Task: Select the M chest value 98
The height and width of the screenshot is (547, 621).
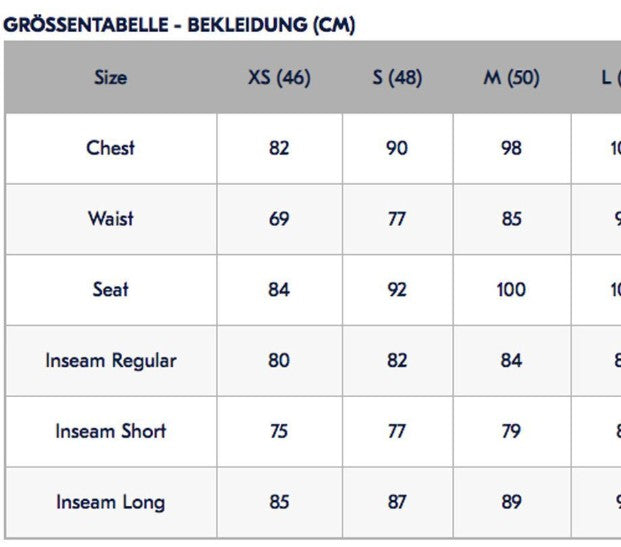Action: [x=511, y=148]
